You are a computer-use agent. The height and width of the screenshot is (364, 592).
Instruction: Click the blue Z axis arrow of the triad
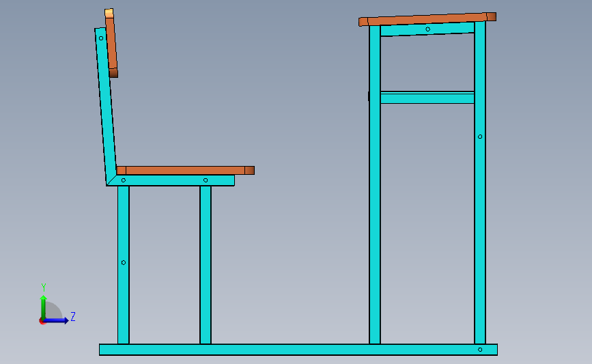(x=56, y=320)
